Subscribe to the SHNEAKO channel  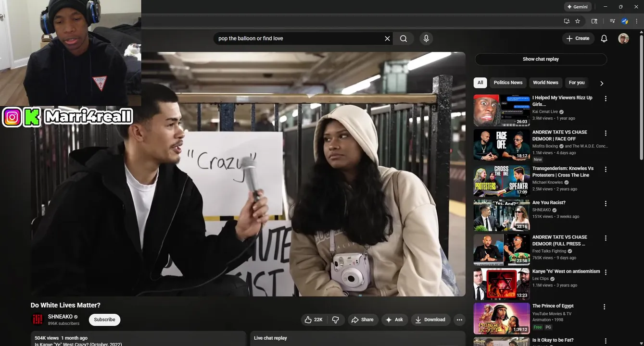(104, 320)
